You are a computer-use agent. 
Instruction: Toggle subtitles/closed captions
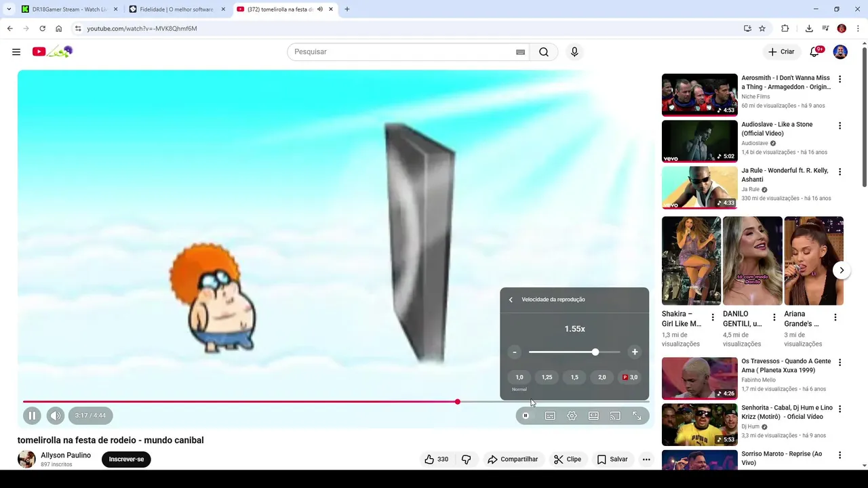pos(550,415)
